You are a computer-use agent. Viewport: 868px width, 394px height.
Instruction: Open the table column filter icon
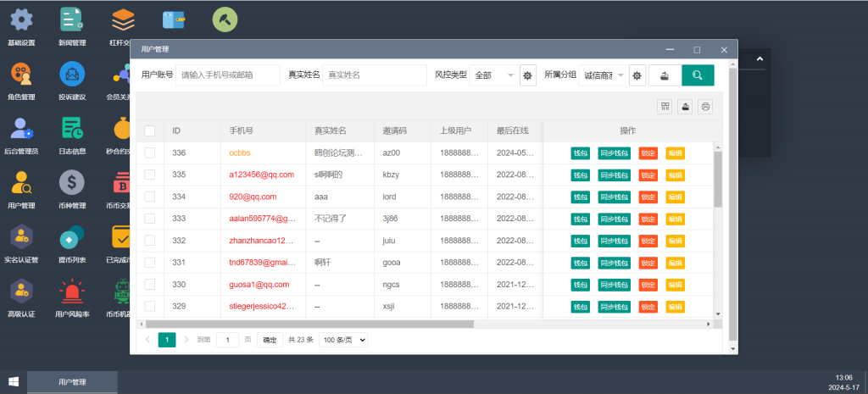[x=665, y=107]
